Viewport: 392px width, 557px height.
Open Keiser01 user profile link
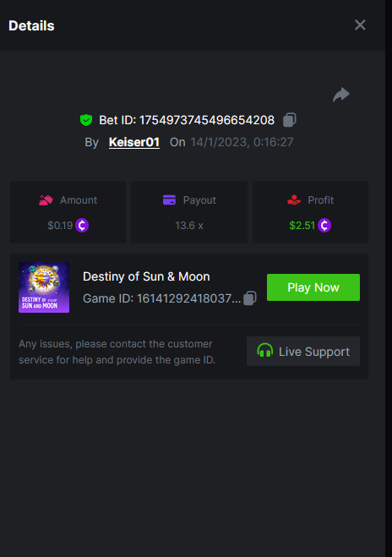(134, 142)
